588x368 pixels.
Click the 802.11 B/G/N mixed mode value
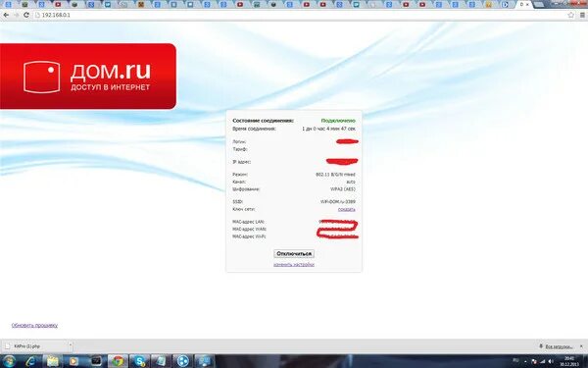click(x=335, y=175)
